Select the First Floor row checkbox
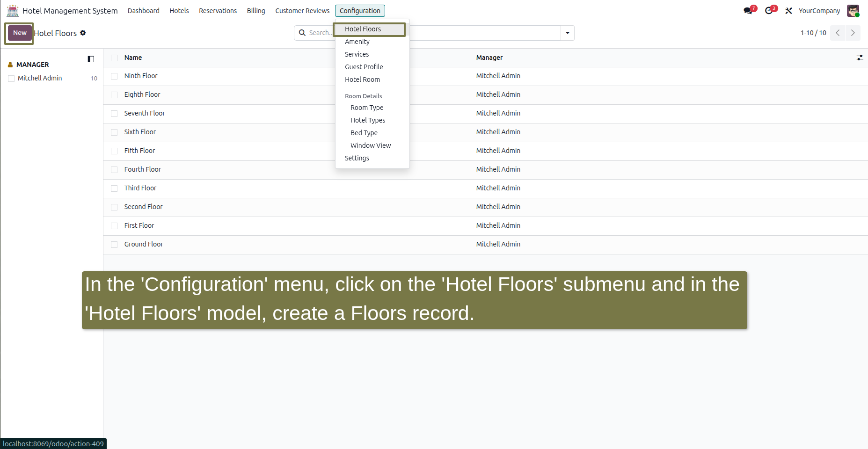The width and height of the screenshot is (868, 449). coord(114,226)
